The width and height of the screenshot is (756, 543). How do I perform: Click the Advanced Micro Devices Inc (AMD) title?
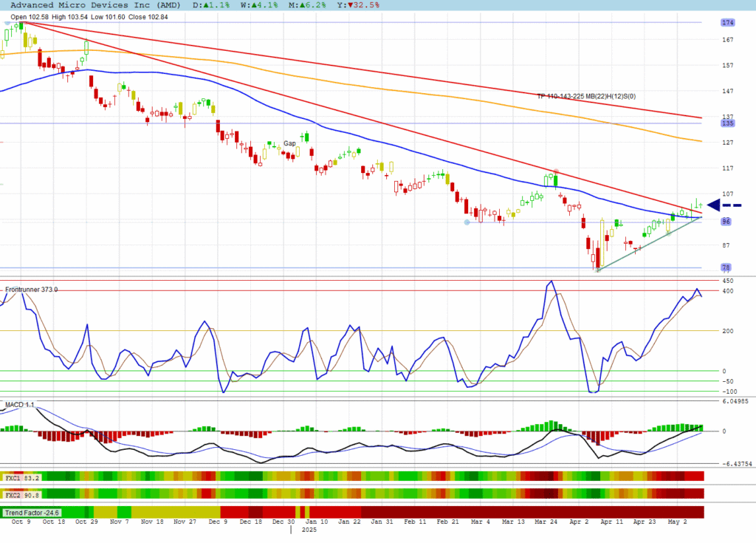pyautogui.click(x=95, y=5)
